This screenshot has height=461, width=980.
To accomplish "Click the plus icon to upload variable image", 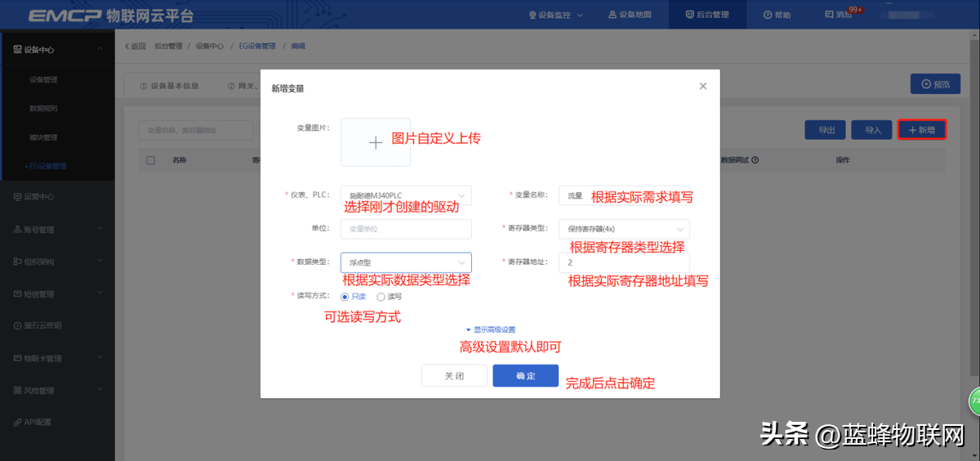I will [375, 143].
